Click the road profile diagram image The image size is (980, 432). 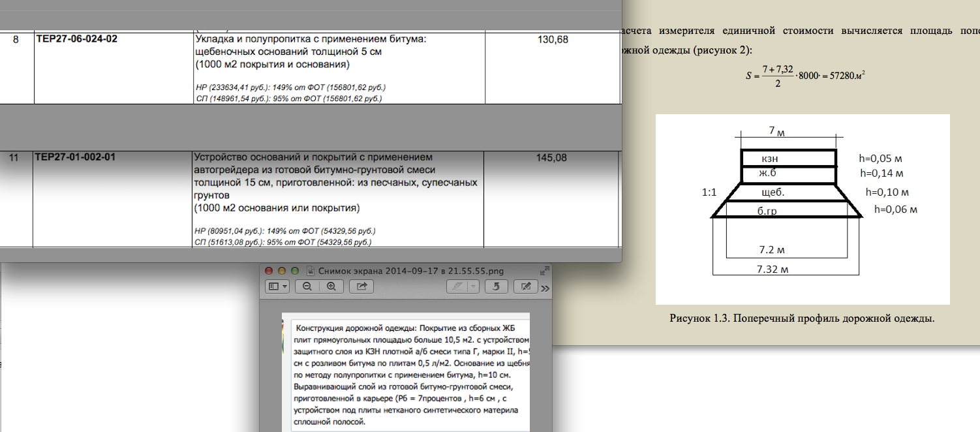coord(803,209)
